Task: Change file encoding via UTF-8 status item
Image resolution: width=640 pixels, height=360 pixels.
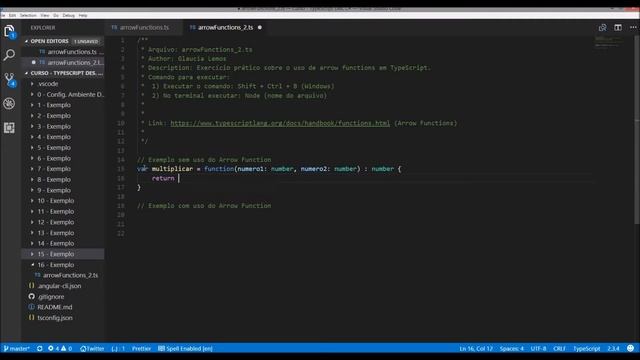Action: (x=538, y=348)
